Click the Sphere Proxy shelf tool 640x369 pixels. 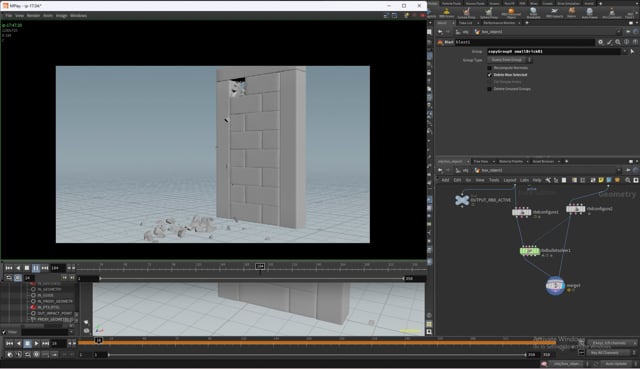pos(489,13)
